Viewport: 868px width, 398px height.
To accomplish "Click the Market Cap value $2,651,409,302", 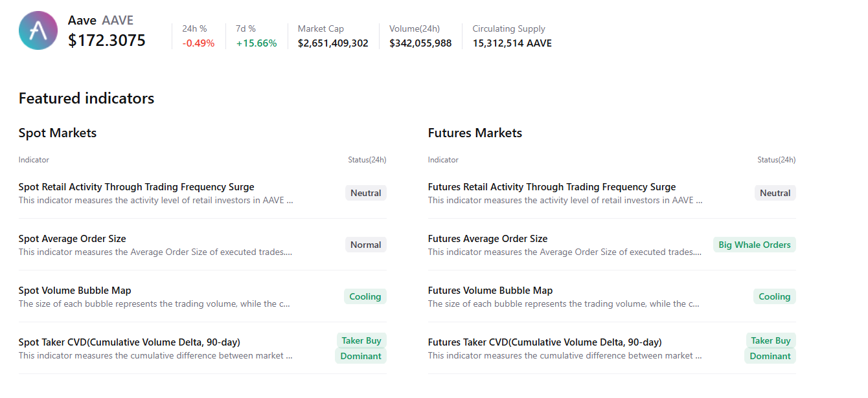I will coord(332,43).
